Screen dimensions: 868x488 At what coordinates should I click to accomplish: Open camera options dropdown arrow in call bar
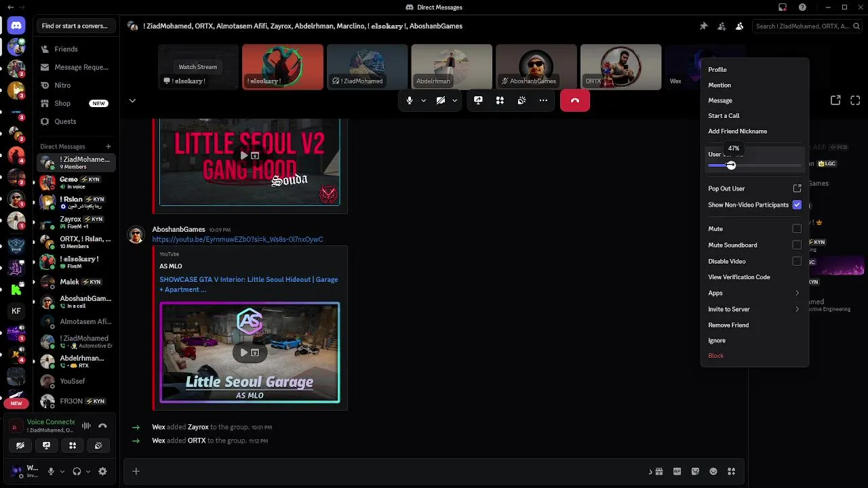(x=454, y=100)
